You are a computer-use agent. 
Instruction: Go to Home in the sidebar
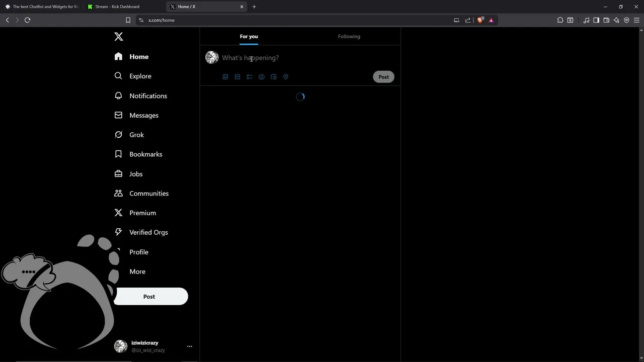pos(131,57)
